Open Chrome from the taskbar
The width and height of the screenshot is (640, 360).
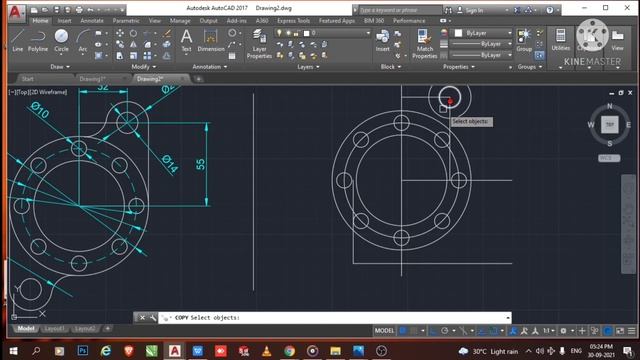[x=289, y=351]
